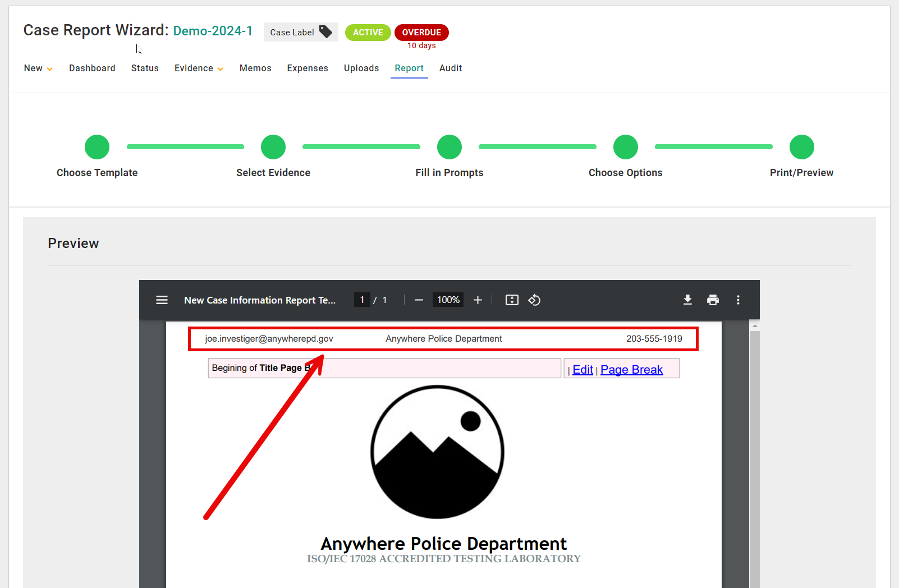Switch to the Status tab
Viewport: 899px width, 588px height.
coord(145,68)
